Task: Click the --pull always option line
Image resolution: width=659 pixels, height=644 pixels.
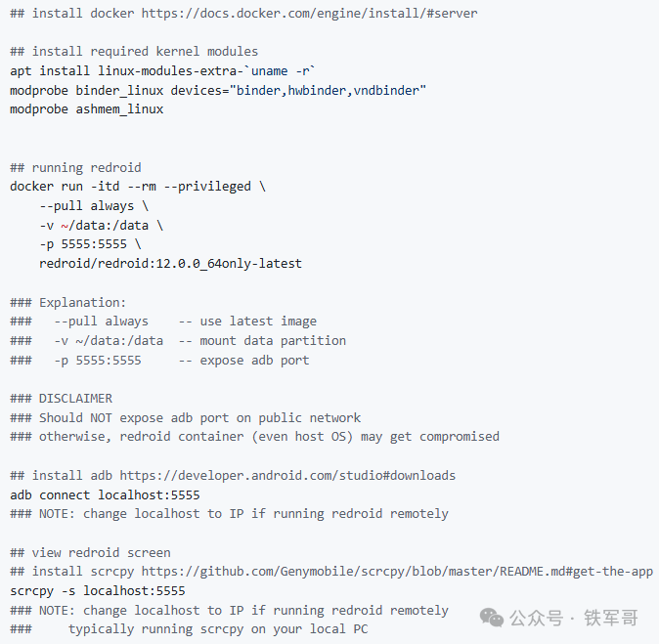Action: coord(94,206)
